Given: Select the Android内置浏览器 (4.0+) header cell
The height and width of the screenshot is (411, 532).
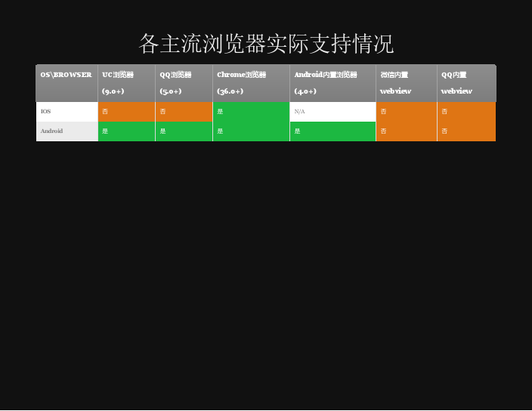Looking at the screenshot, I should 332,83.
